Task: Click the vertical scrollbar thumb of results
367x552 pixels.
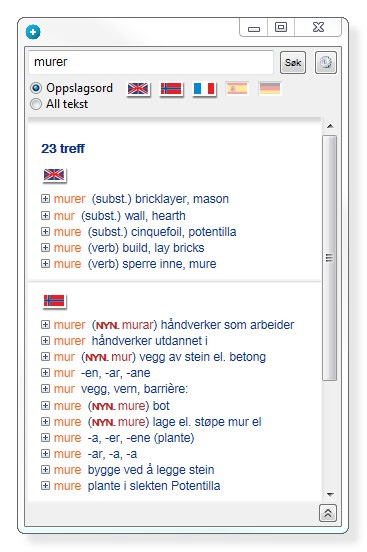Action: pyautogui.click(x=330, y=258)
